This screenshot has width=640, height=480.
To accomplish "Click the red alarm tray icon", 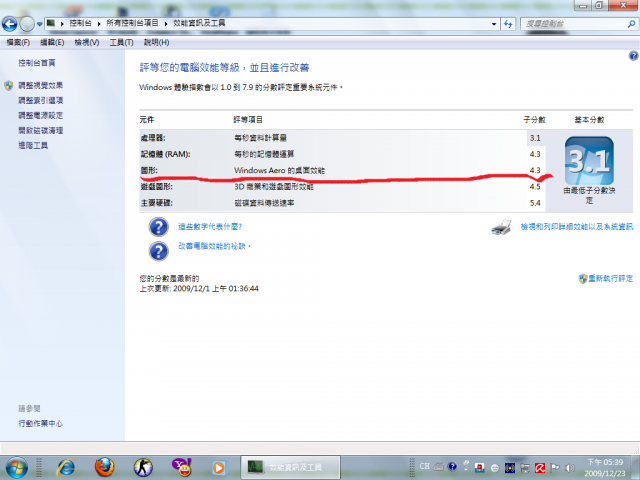I will pos(480,468).
